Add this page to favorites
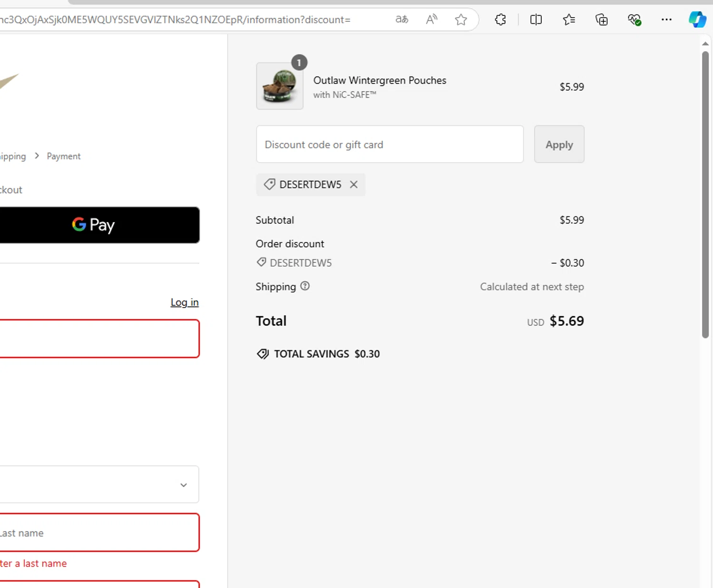 pos(461,19)
